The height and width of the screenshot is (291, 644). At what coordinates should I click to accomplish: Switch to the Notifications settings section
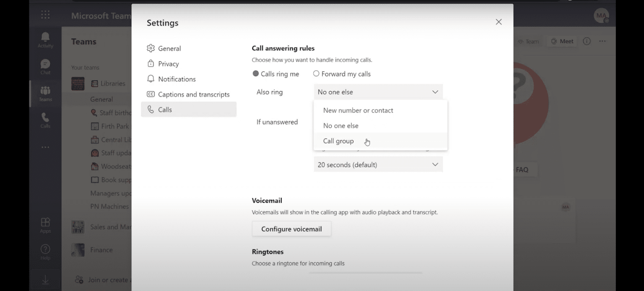click(x=177, y=79)
